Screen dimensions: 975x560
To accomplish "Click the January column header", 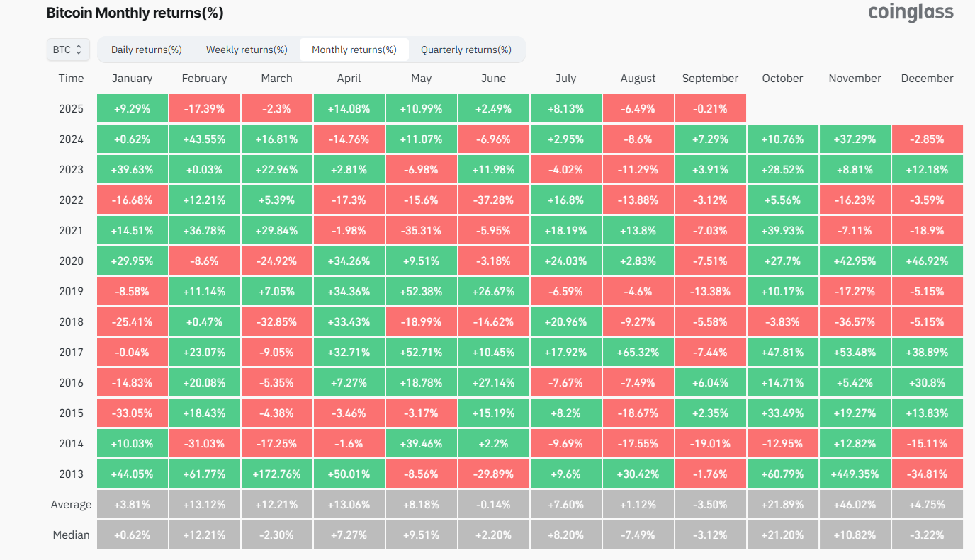I will [132, 78].
